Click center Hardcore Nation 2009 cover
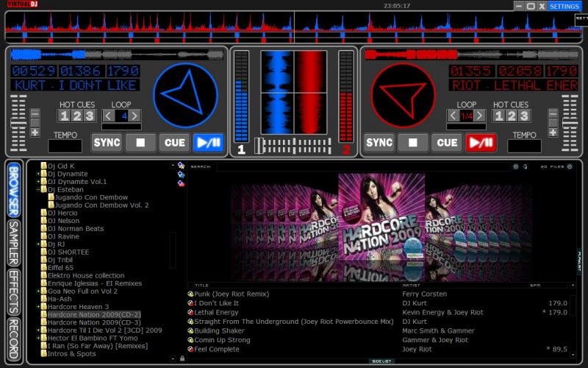 coord(381,216)
